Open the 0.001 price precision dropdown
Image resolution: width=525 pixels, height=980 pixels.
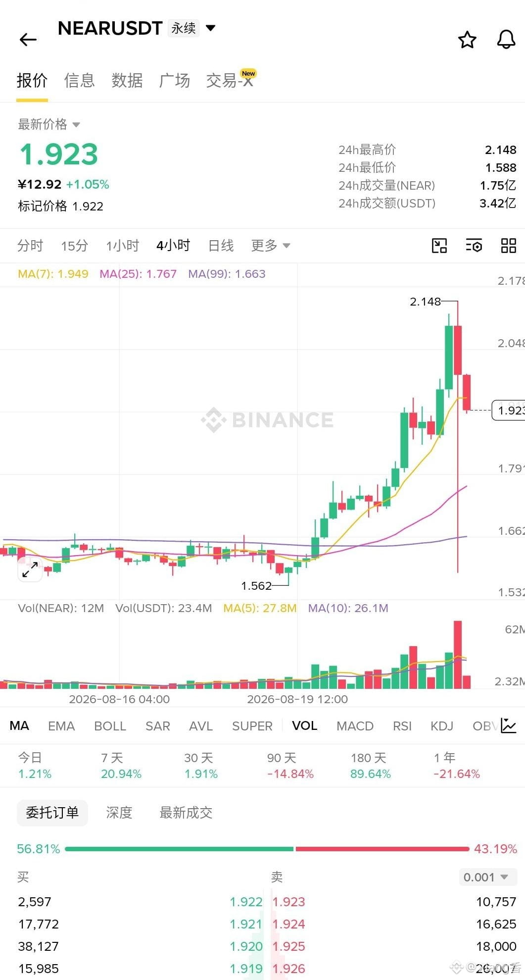click(488, 877)
